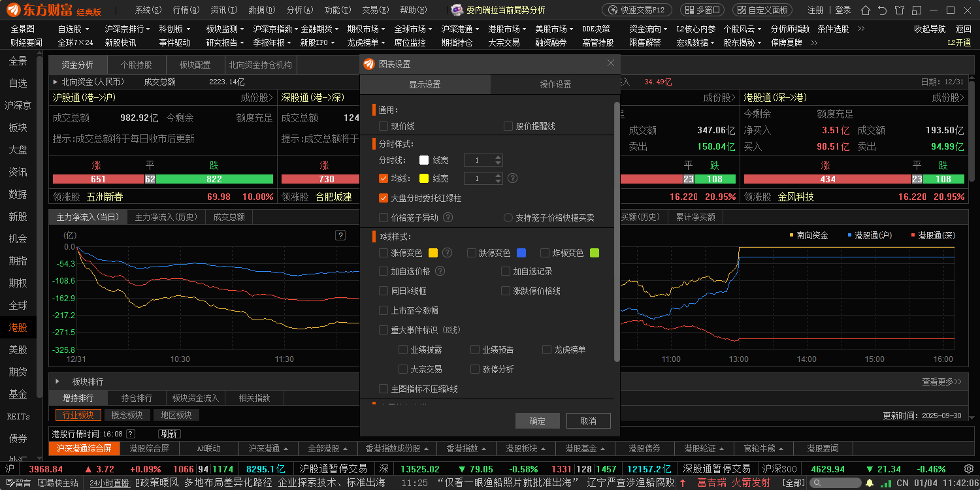Expand the 板块排行 section triangle
The width and height of the screenshot is (980, 490).
(57, 382)
